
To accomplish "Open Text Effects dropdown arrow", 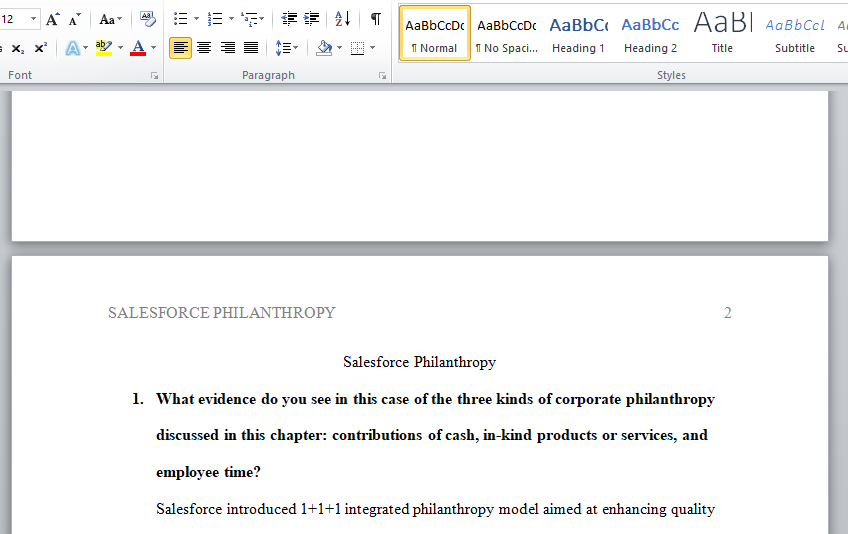I will (x=85, y=48).
